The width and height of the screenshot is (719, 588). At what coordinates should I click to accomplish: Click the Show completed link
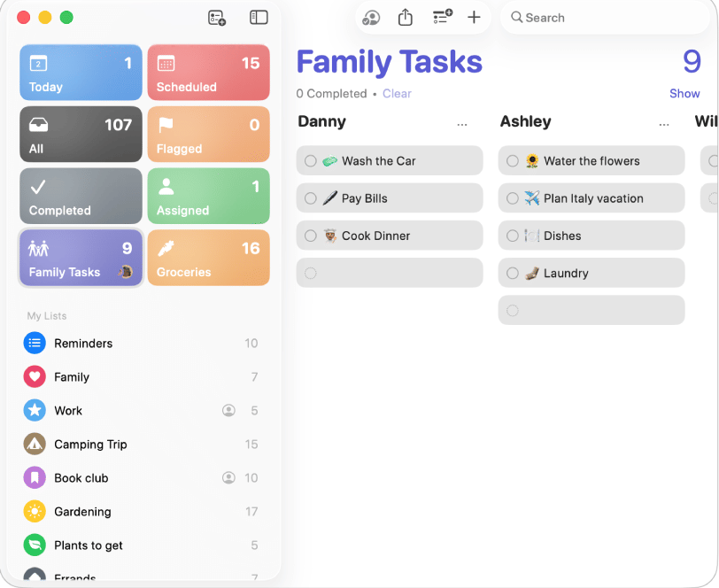(684, 94)
